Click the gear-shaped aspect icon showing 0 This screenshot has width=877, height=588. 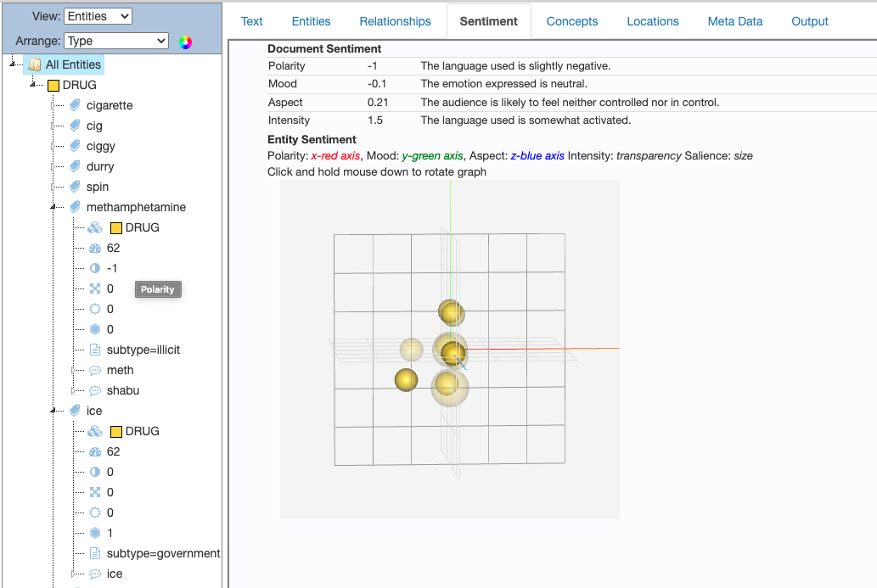[95, 309]
